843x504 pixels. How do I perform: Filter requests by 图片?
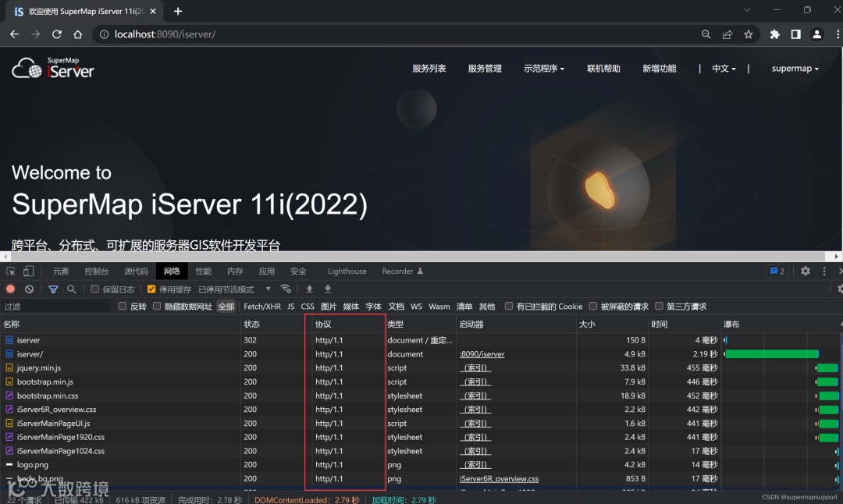click(x=329, y=307)
